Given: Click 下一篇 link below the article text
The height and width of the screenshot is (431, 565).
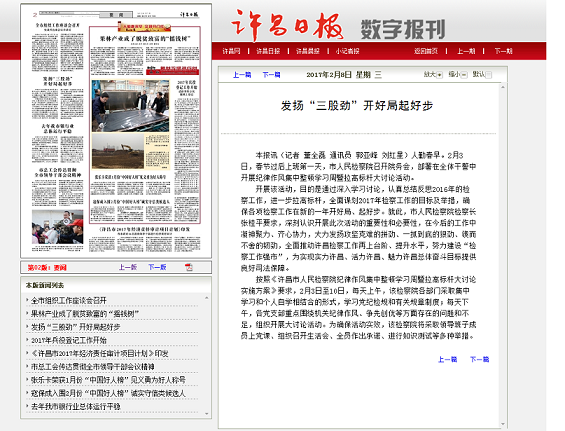Looking at the screenshot, I should pyautogui.click(x=480, y=359).
